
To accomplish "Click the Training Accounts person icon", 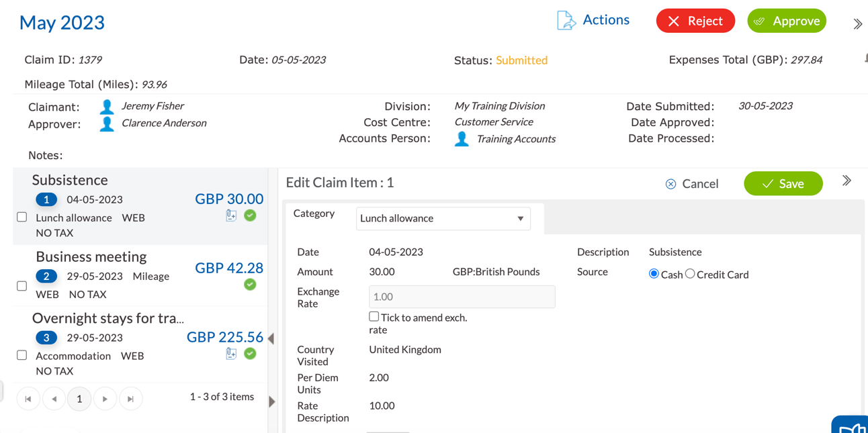I will click(x=462, y=140).
